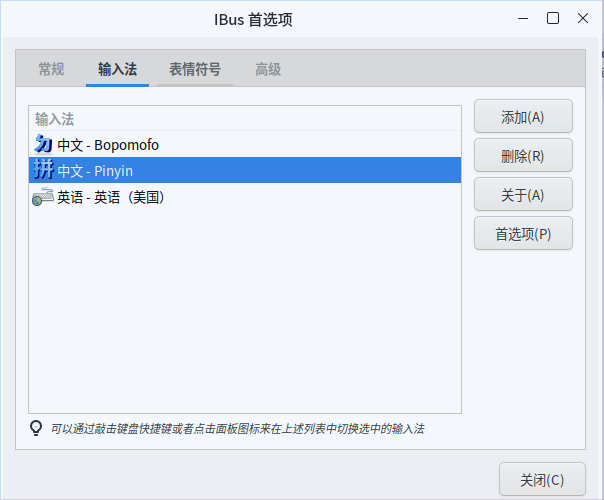The width and height of the screenshot is (604, 500).
Task: Select the 输入法 tab
Action: [117, 69]
